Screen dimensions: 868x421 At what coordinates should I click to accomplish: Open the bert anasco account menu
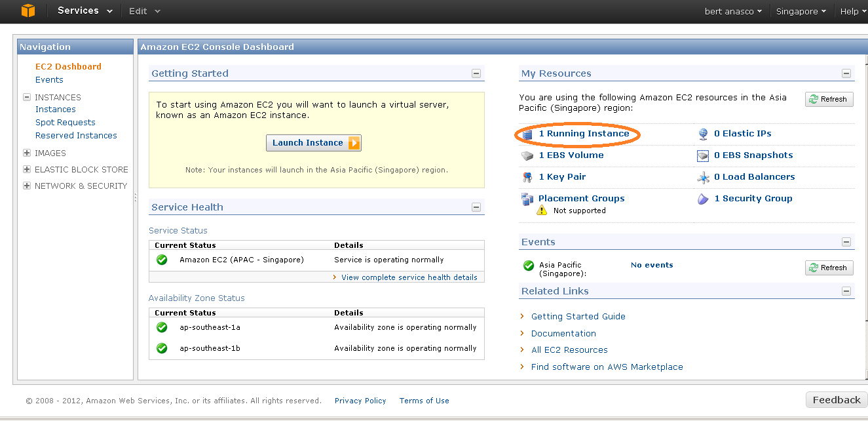733,11
